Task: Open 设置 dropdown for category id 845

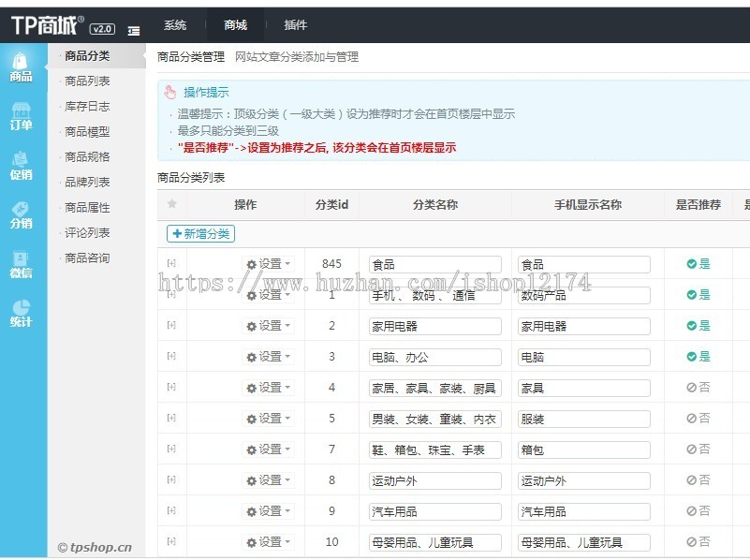Action: click(x=269, y=264)
